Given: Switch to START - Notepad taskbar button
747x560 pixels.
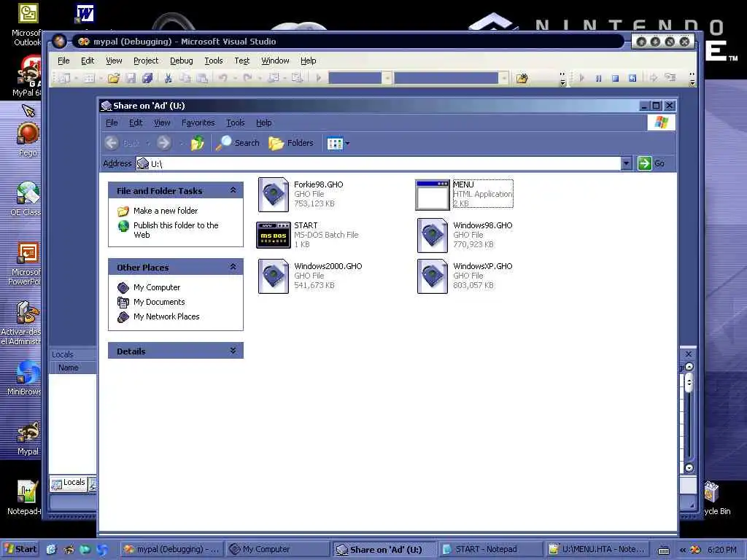Looking at the screenshot, I should pyautogui.click(x=489, y=549).
